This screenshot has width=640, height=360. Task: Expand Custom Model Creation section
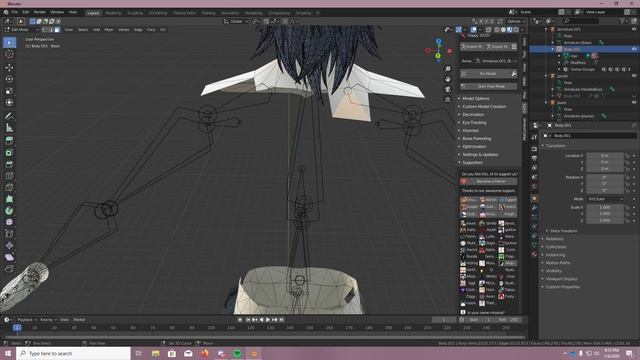484,107
